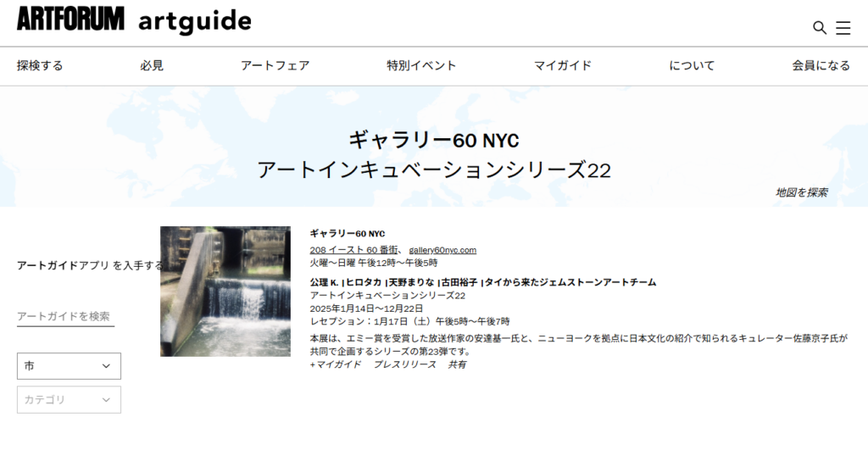Select について in navigation bar

[x=692, y=65]
